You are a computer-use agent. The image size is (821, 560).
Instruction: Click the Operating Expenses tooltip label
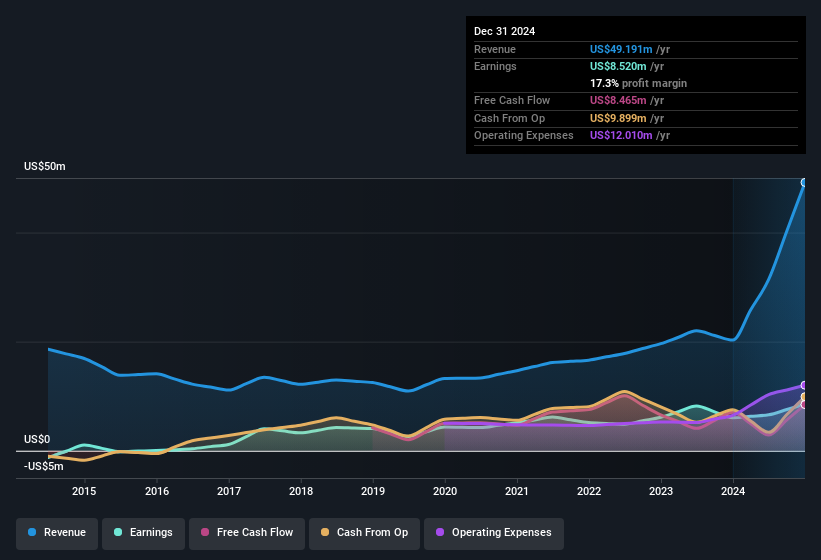[x=524, y=136]
